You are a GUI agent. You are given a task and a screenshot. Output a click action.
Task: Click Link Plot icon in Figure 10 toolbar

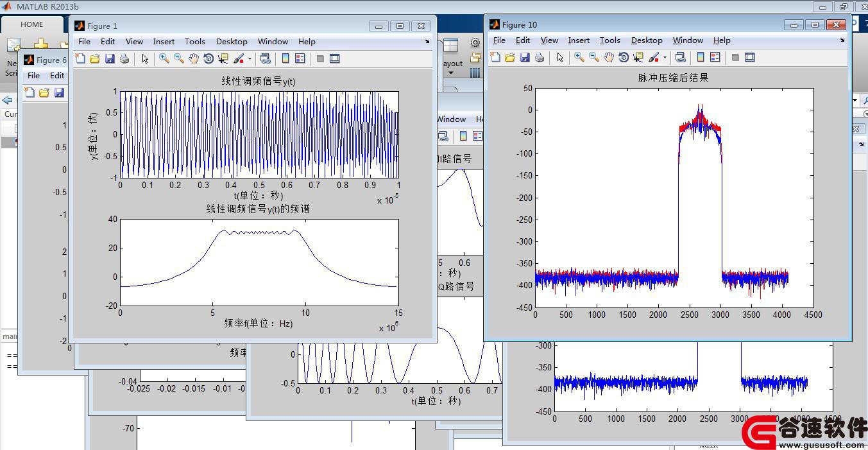(x=680, y=57)
